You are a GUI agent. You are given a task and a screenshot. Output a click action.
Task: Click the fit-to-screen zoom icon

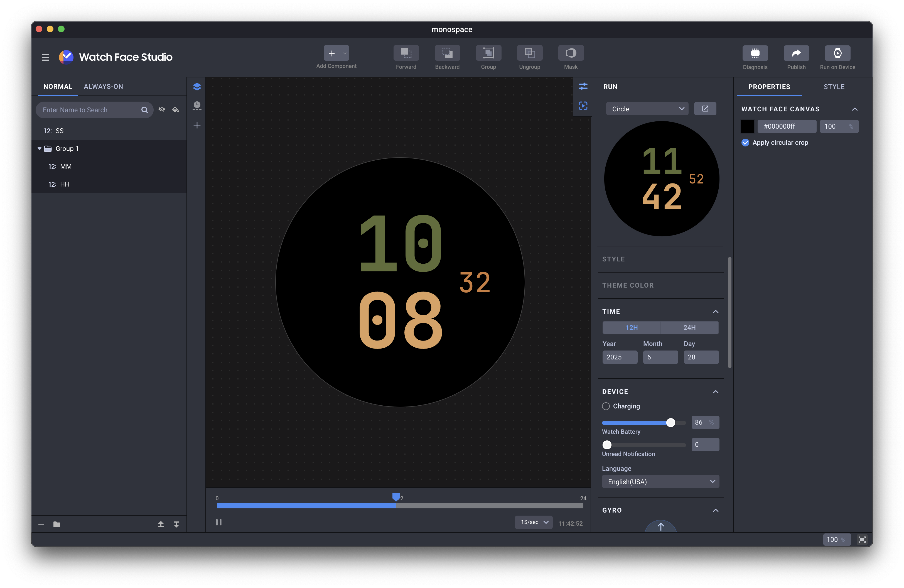point(862,539)
